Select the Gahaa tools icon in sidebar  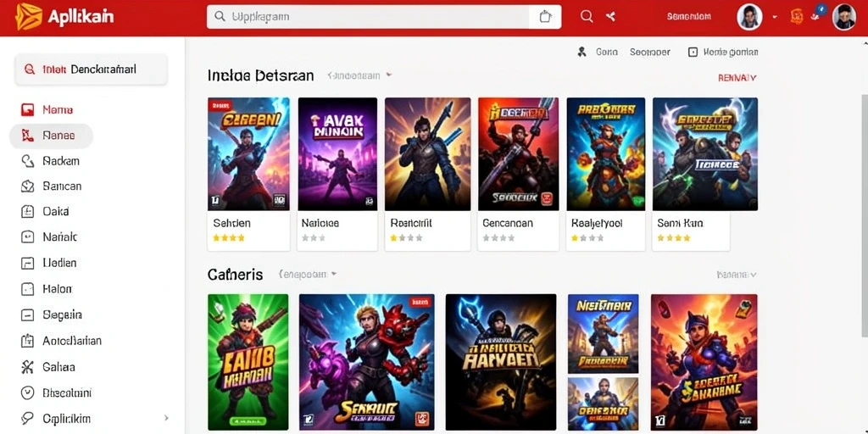point(27,367)
